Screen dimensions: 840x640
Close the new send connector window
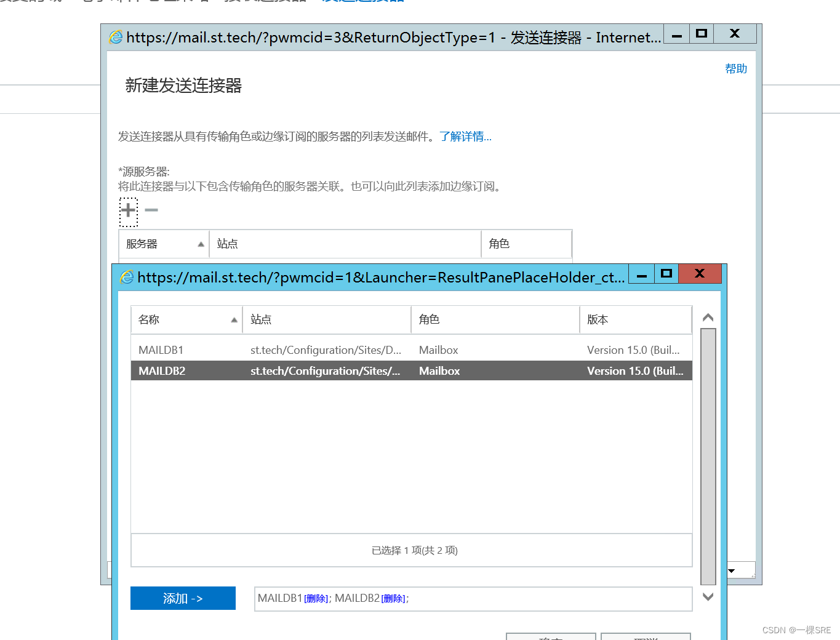pos(735,34)
